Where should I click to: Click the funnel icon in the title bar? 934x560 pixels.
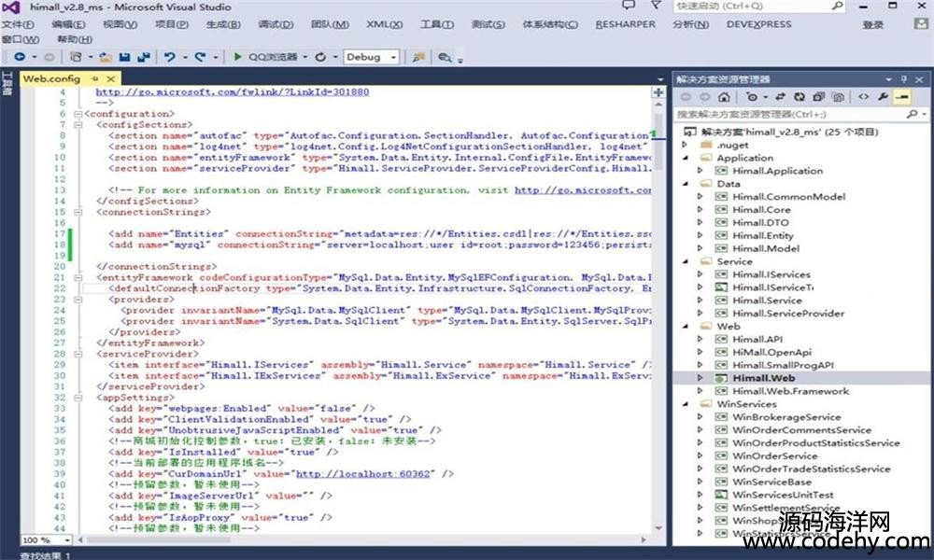pyautogui.click(x=656, y=6)
